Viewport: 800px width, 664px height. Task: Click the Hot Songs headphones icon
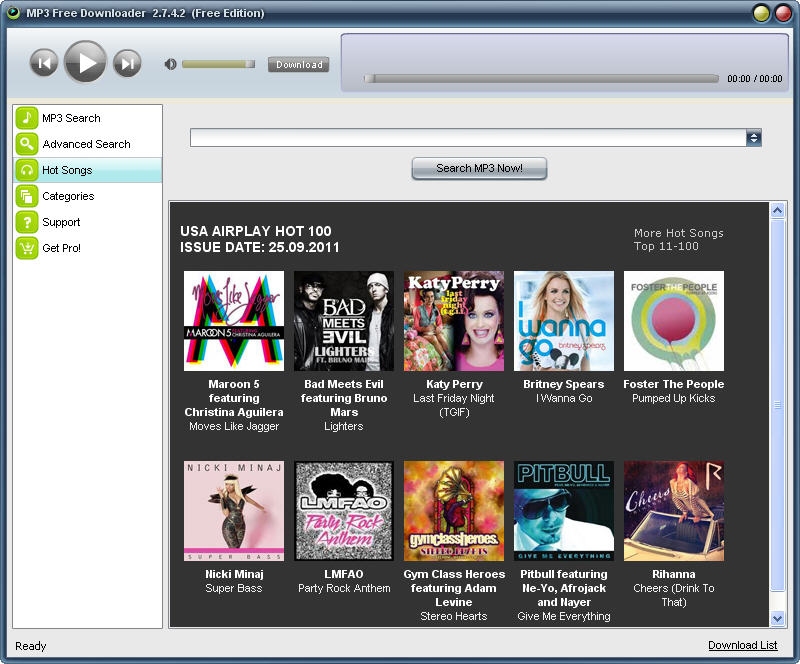click(x=27, y=170)
